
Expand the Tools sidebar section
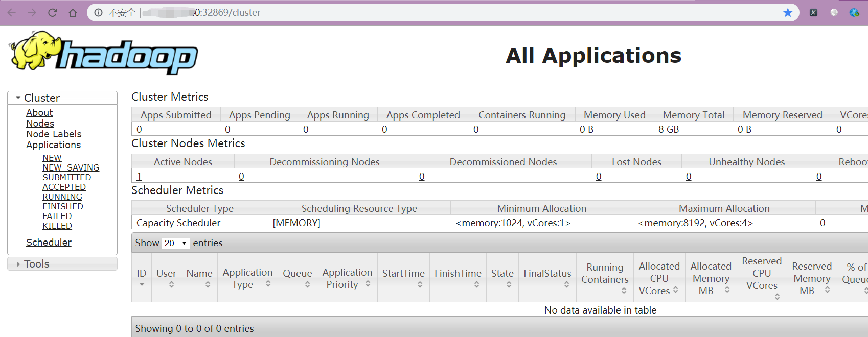coord(62,263)
